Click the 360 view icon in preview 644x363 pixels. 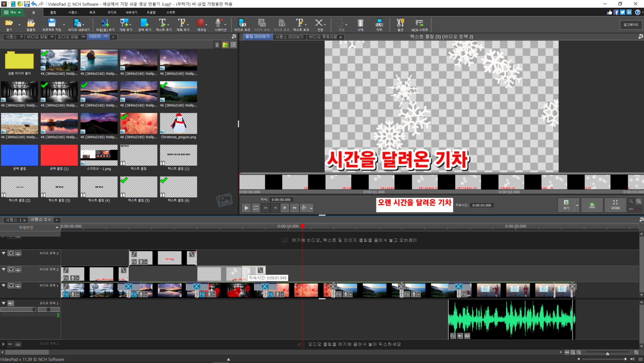pos(592,205)
